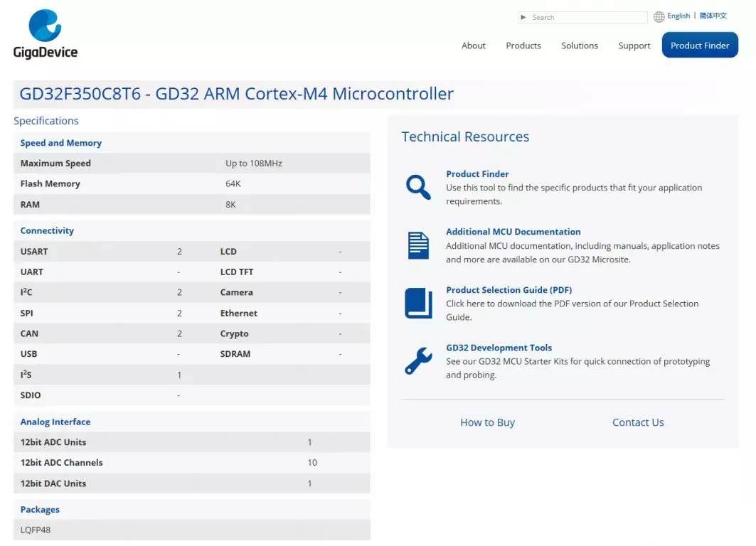Open the Solutions menu

(579, 45)
